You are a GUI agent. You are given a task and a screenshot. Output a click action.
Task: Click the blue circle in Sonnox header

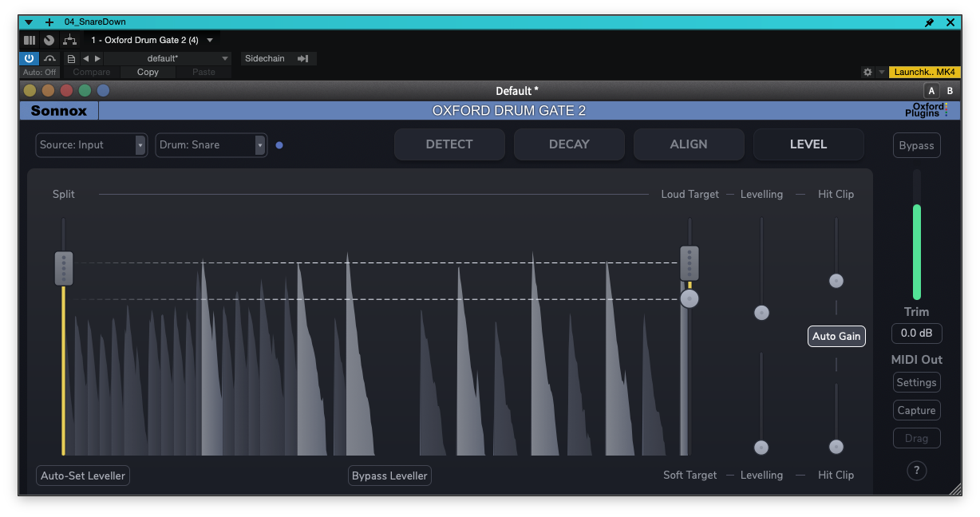click(103, 91)
